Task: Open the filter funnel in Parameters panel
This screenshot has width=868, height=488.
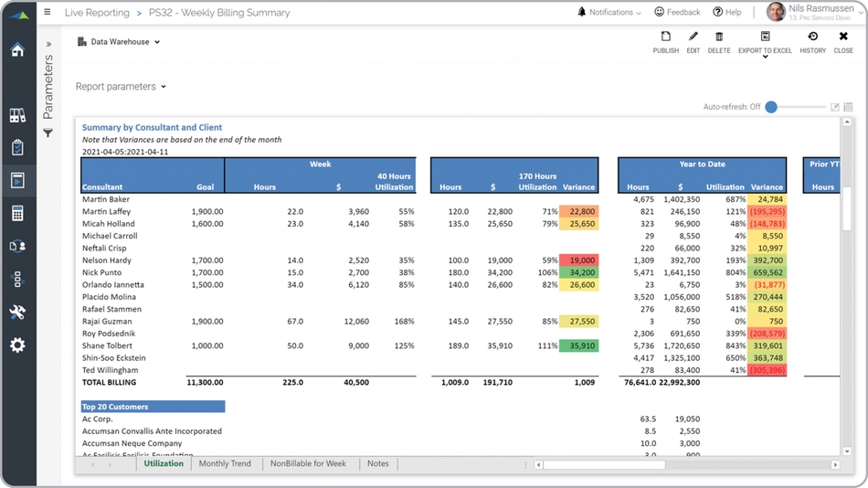Action: click(48, 133)
